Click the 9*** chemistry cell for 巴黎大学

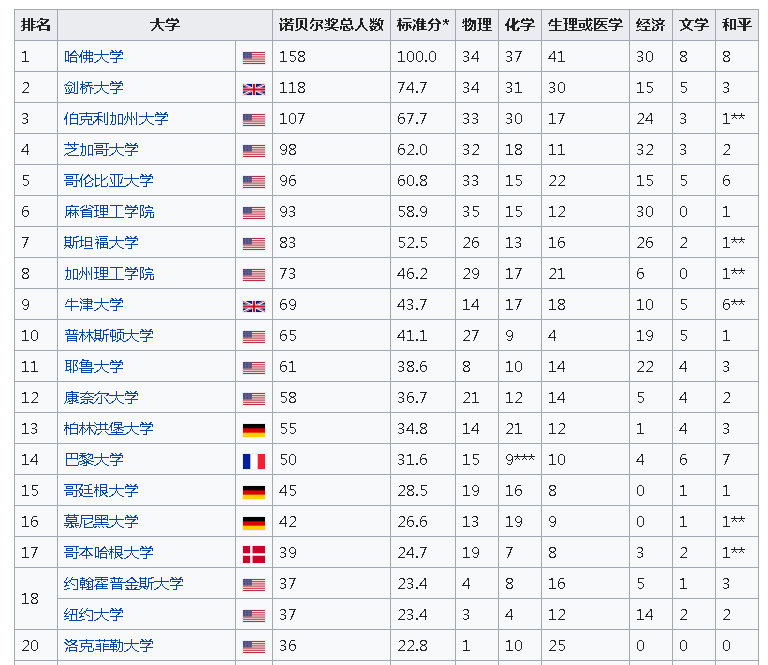(x=520, y=459)
